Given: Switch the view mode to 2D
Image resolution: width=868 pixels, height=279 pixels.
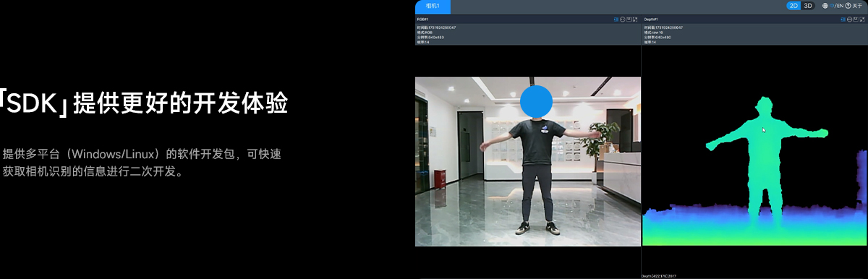Looking at the screenshot, I should click(793, 6).
